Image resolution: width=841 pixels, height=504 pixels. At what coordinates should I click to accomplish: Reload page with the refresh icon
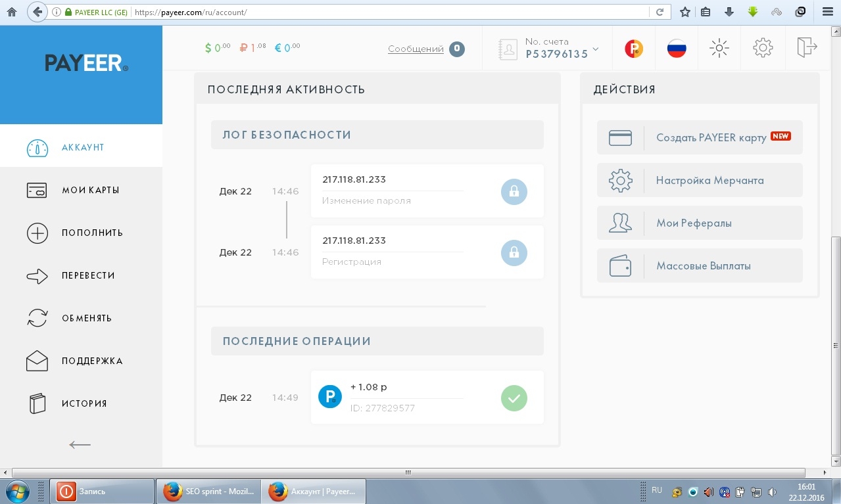[x=660, y=12]
